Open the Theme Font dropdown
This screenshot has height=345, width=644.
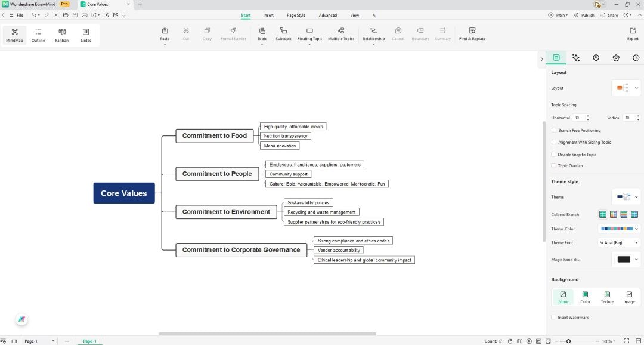coord(618,242)
